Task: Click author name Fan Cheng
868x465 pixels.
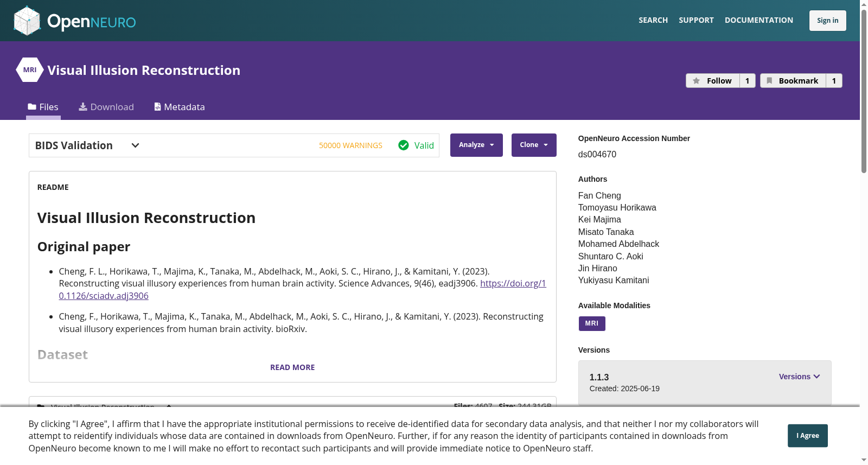Action: pyautogui.click(x=599, y=195)
